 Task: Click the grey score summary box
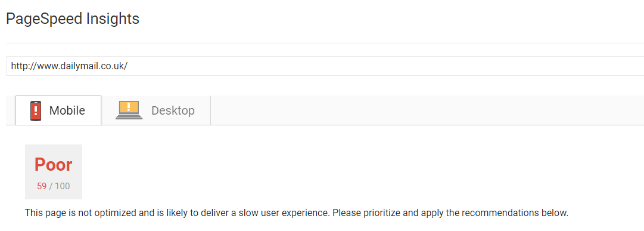tap(54, 172)
